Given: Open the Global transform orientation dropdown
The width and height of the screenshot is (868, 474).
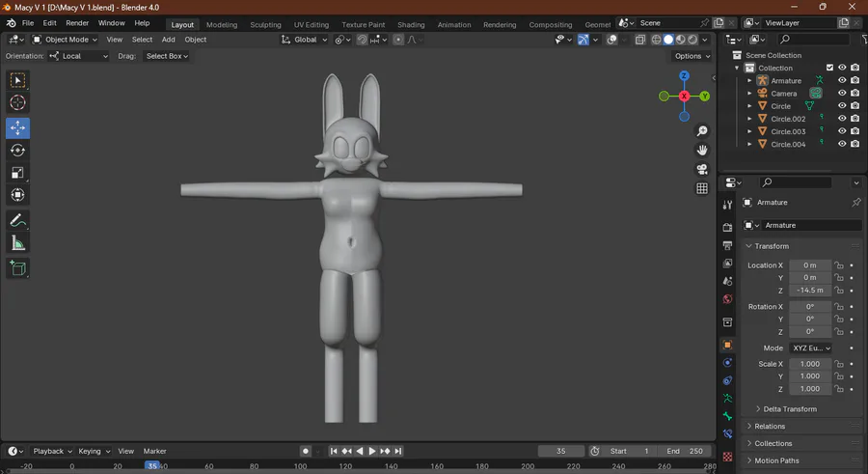Looking at the screenshot, I should tap(305, 40).
